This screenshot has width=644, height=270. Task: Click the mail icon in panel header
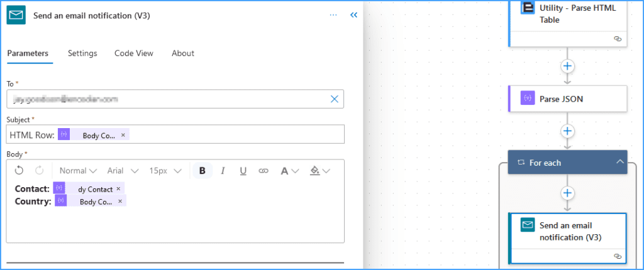point(16,15)
